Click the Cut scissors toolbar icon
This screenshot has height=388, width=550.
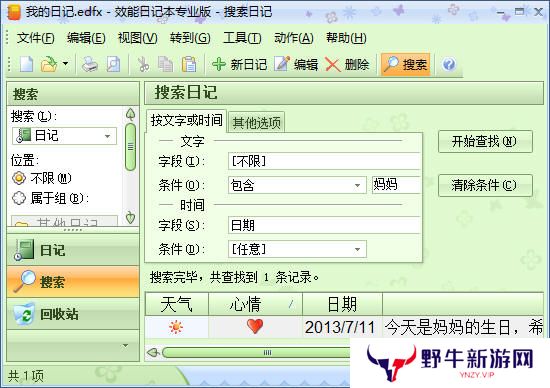pyautogui.click(x=143, y=64)
